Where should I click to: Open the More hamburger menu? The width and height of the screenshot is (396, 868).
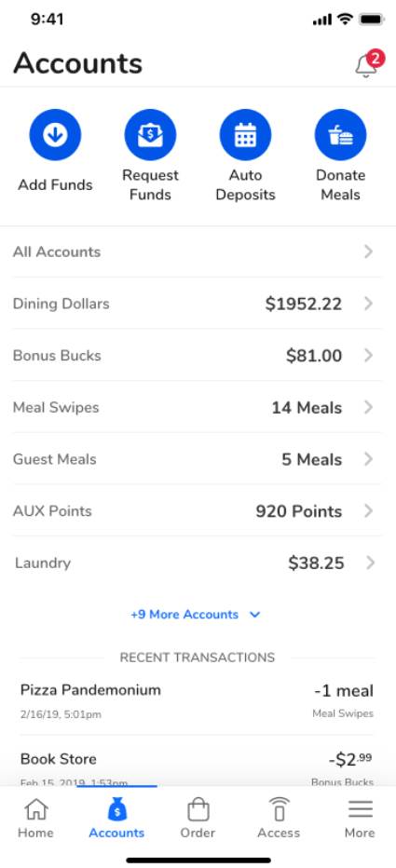[360, 810]
